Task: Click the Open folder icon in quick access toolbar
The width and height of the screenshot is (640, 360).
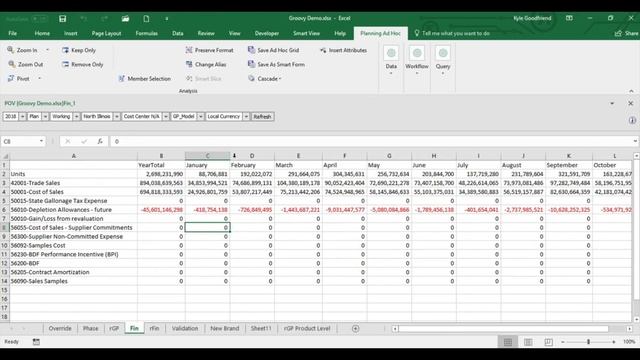Action: click(x=125, y=19)
